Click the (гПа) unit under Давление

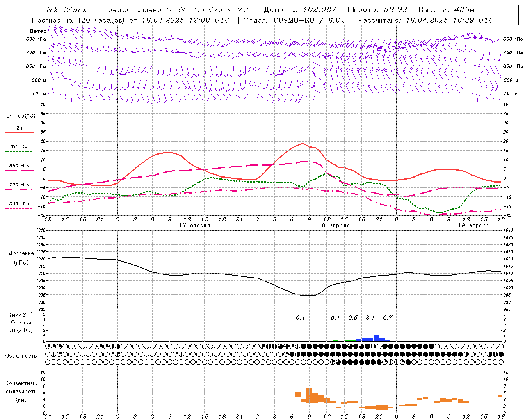21,262
